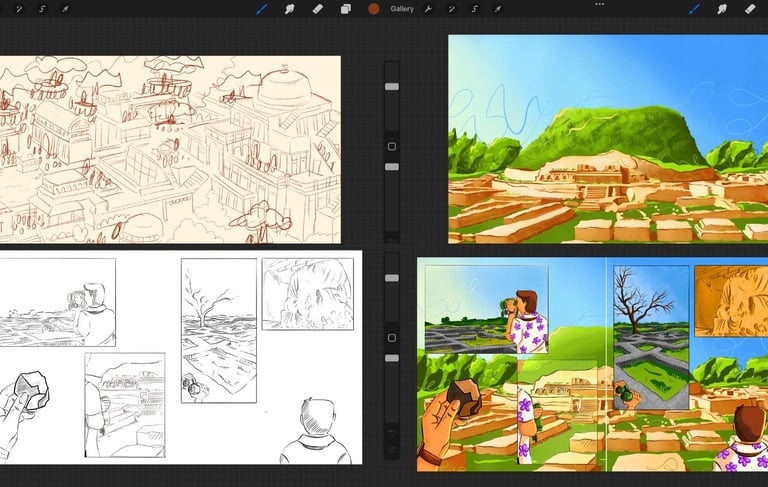Tap the red city sketch canvas
768x487 pixels.
170,149
